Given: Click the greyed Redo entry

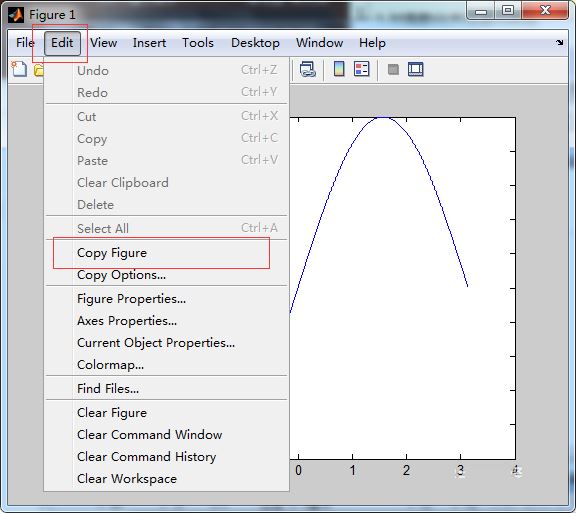Looking at the screenshot, I should (x=166, y=93).
